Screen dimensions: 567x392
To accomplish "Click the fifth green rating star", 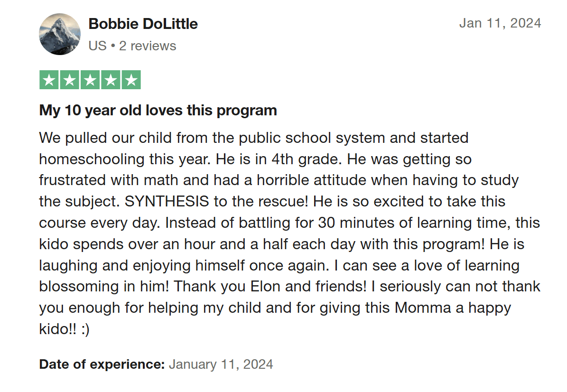I will tap(131, 80).
